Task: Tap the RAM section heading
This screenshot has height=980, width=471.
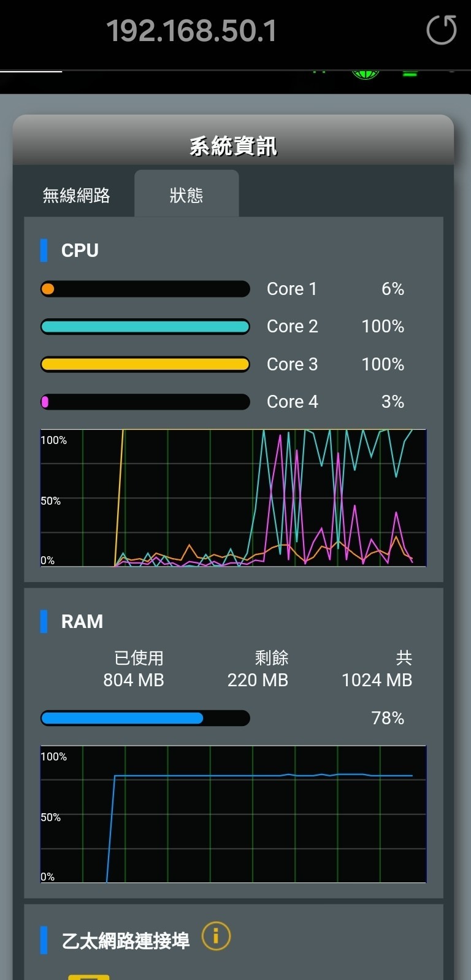Action: tap(82, 621)
